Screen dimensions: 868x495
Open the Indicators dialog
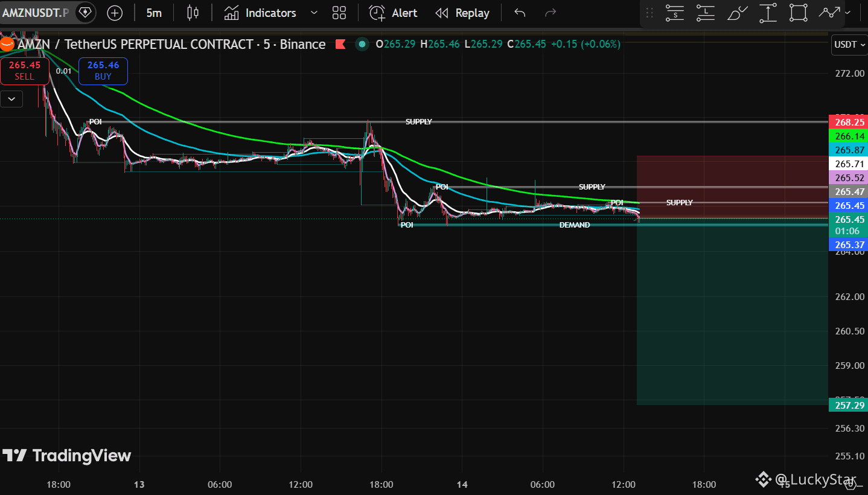260,13
